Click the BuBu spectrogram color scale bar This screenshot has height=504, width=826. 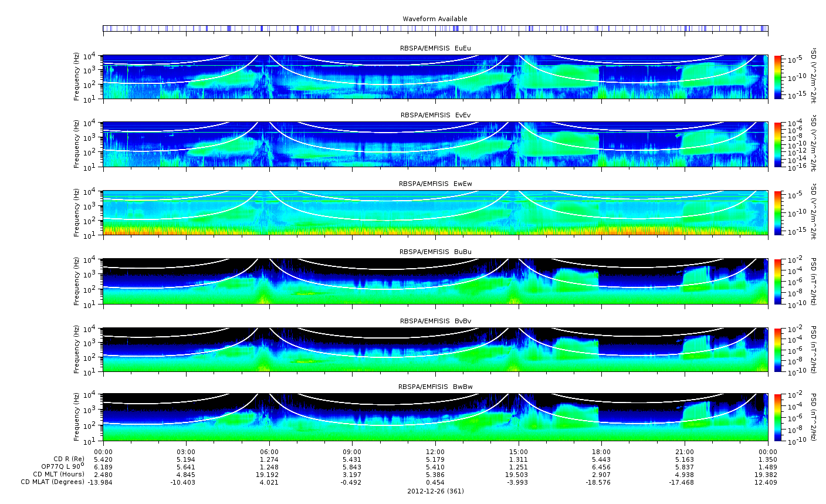coord(778,281)
